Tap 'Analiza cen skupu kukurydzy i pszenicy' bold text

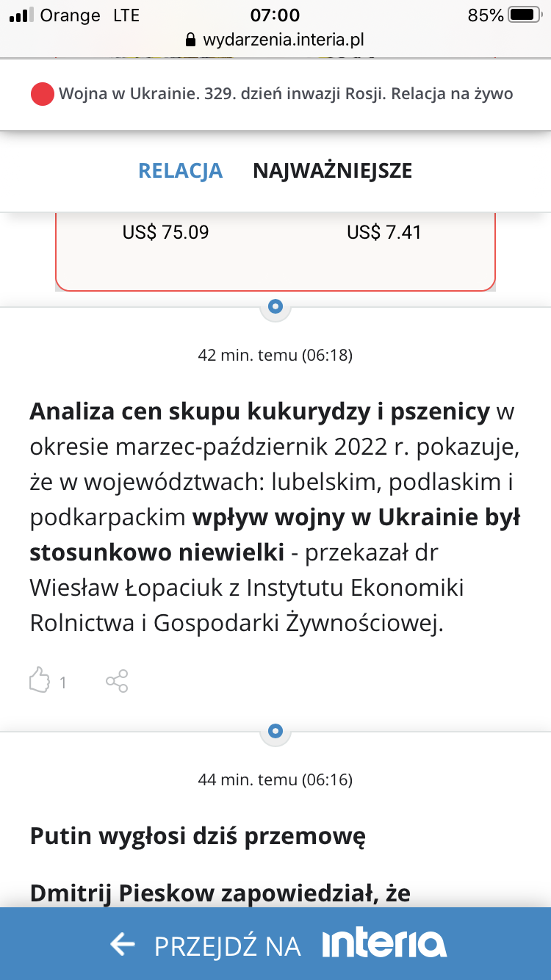pyautogui.click(x=259, y=411)
